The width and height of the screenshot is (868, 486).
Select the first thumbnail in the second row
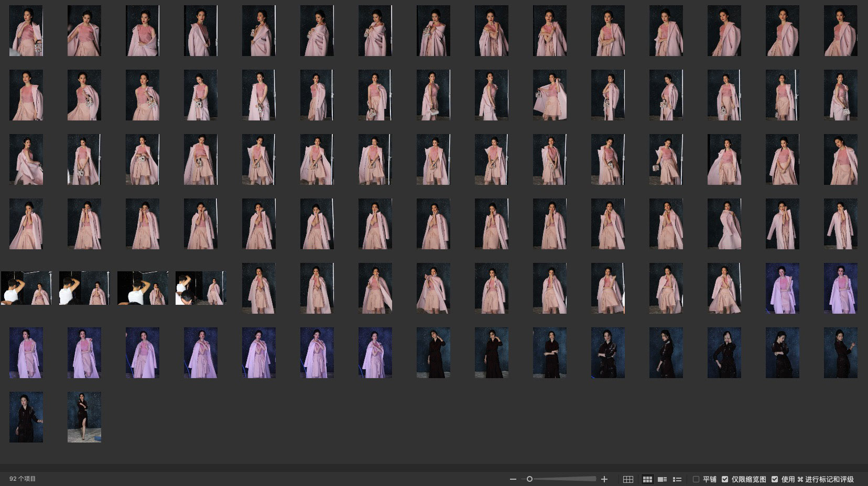pyautogui.click(x=26, y=95)
